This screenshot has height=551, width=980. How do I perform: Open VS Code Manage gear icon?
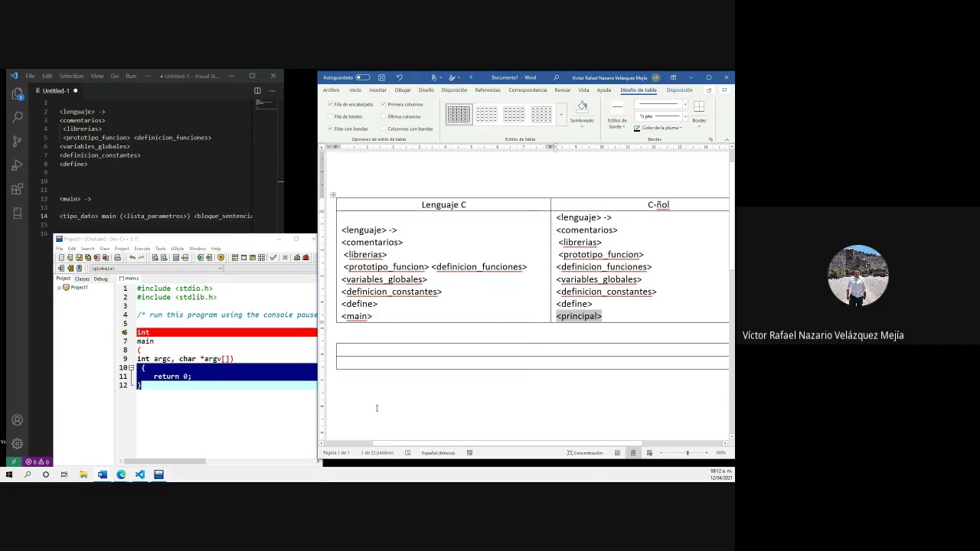coord(17,443)
